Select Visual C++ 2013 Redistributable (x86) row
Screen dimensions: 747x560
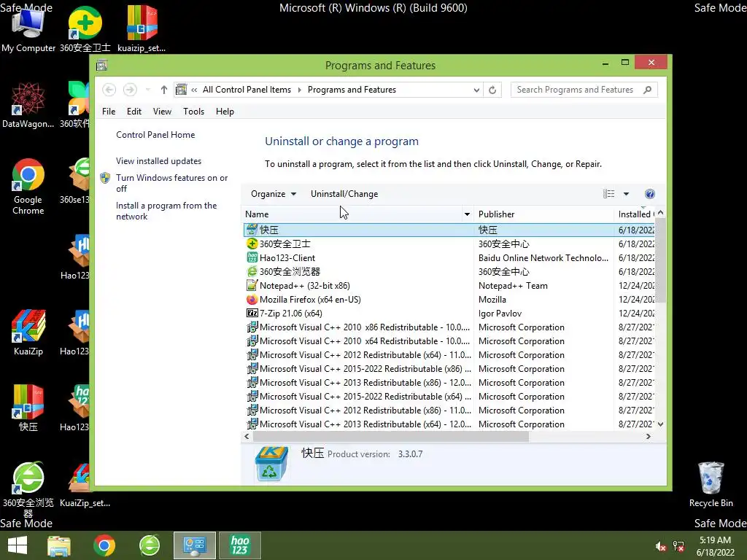[449, 382]
